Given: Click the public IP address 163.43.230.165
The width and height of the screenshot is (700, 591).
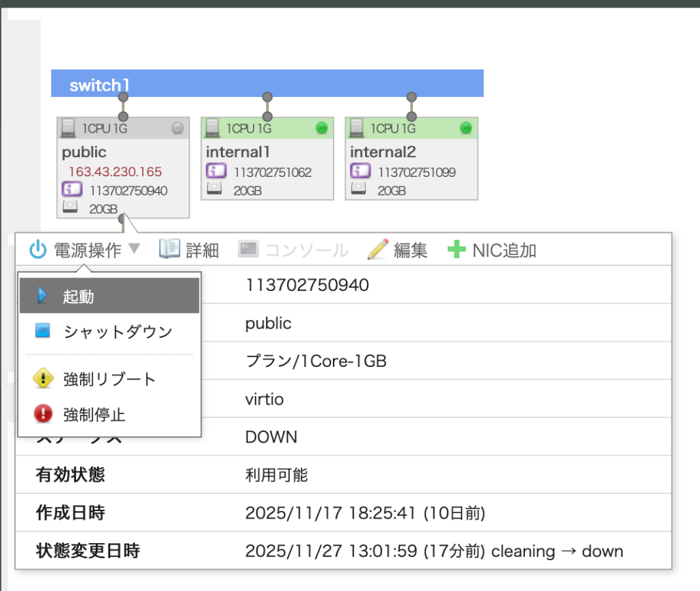Looking at the screenshot, I should (115, 171).
